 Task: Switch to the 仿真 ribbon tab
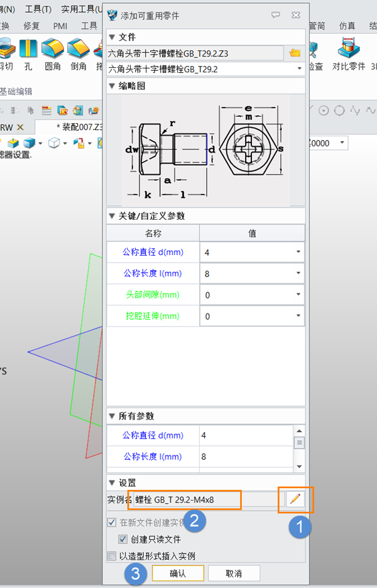click(x=347, y=26)
